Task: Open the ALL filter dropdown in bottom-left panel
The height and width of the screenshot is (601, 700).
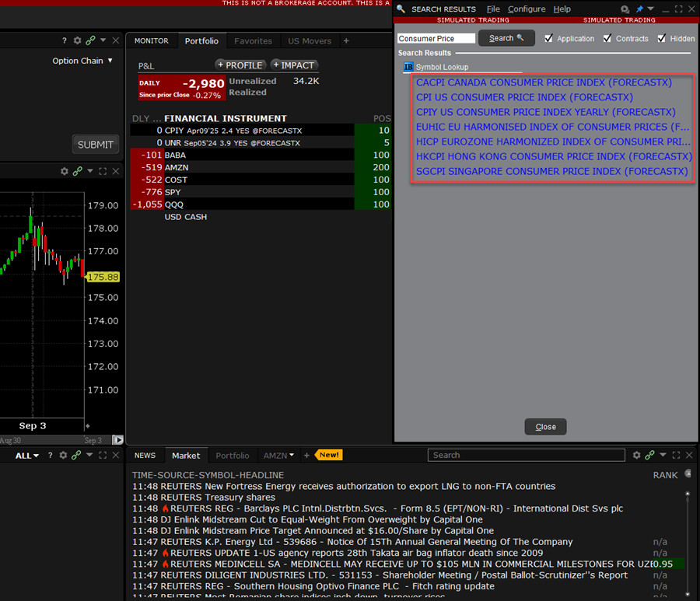Action: [26, 456]
